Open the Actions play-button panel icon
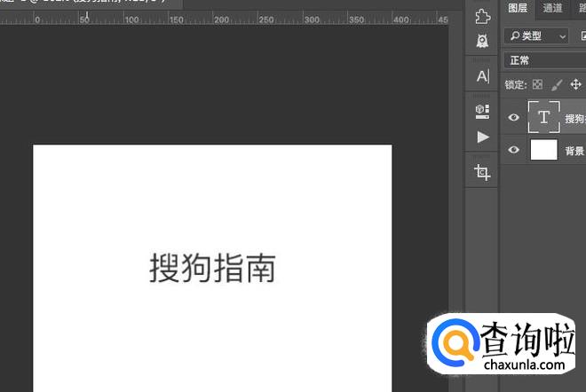The height and width of the screenshot is (392, 586). coord(483,137)
